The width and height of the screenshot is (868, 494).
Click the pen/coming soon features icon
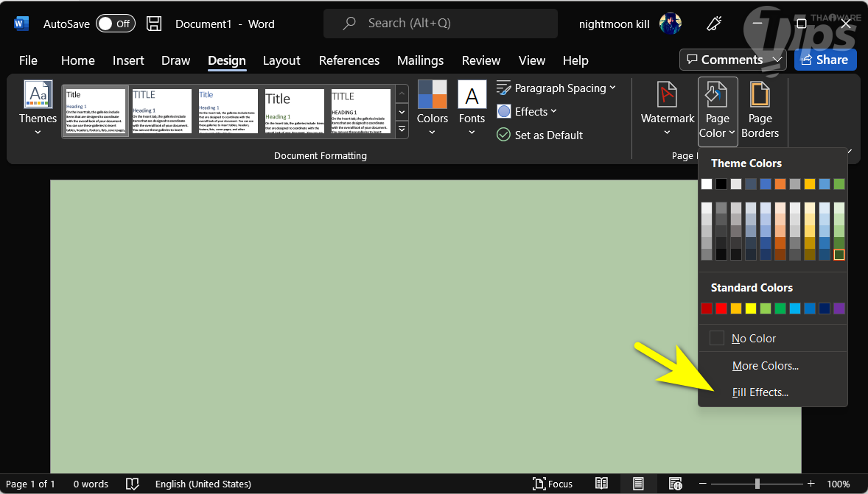pyautogui.click(x=715, y=24)
